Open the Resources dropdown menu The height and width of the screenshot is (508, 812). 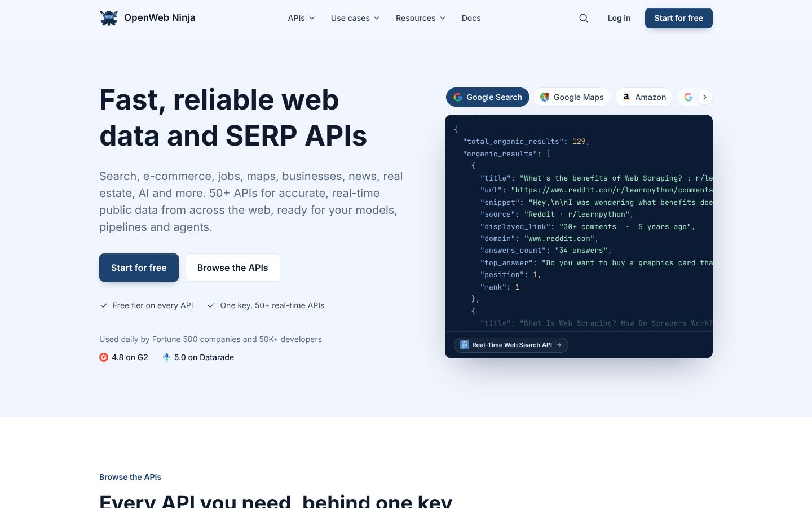coord(421,18)
